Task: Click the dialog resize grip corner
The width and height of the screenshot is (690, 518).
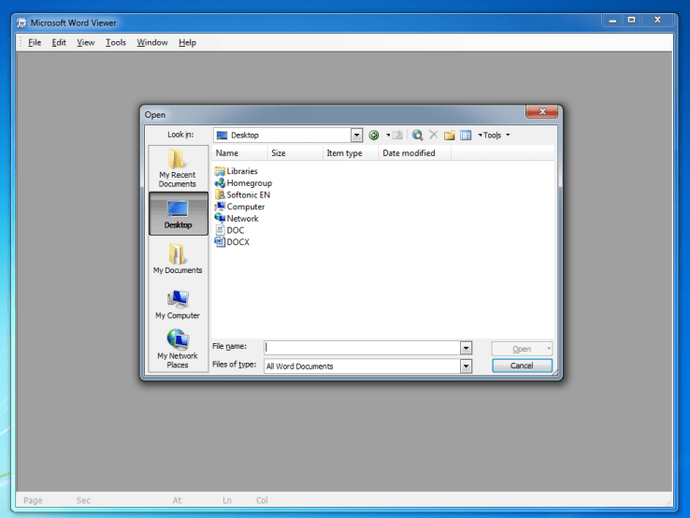Action: pyautogui.click(x=555, y=373)
